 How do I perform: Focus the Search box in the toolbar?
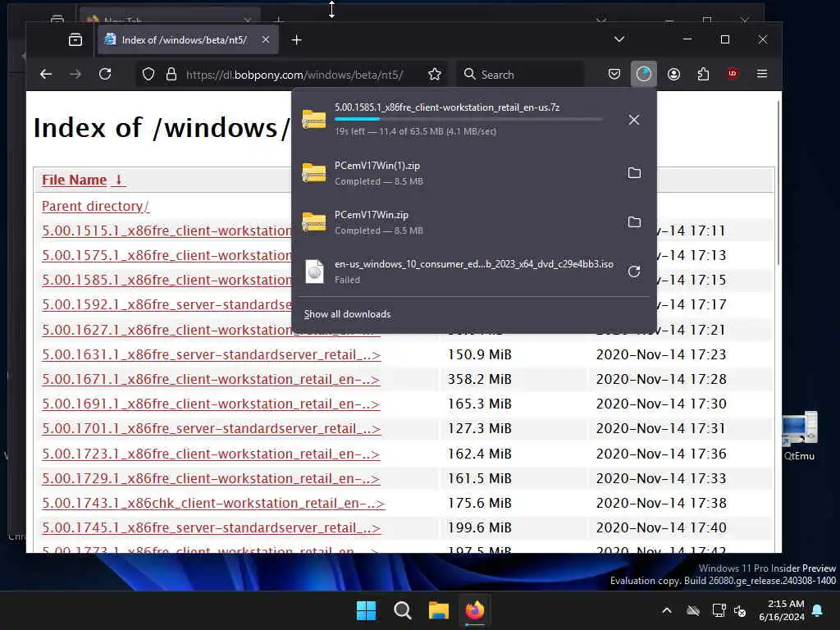pyautogui.click(x=520, y=75)
